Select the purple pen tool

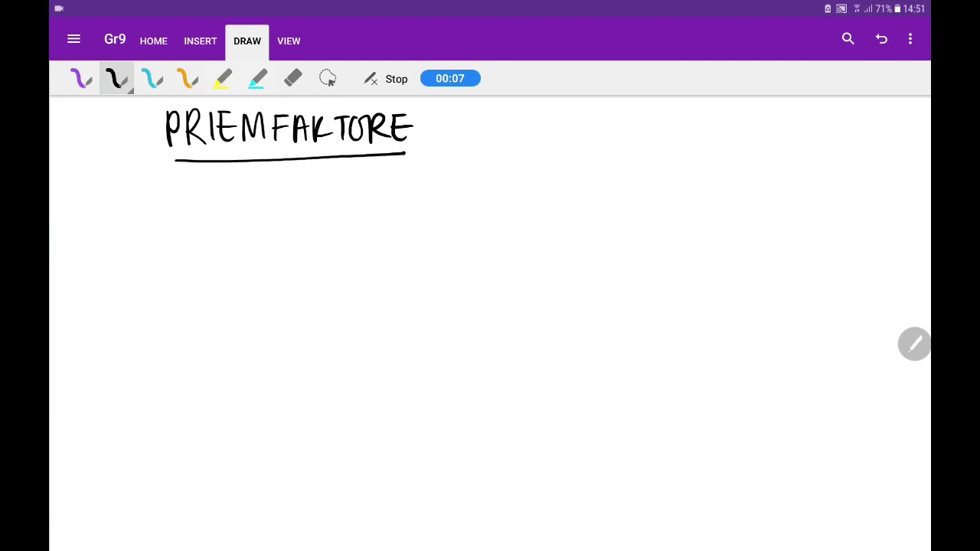coord(81,78)
